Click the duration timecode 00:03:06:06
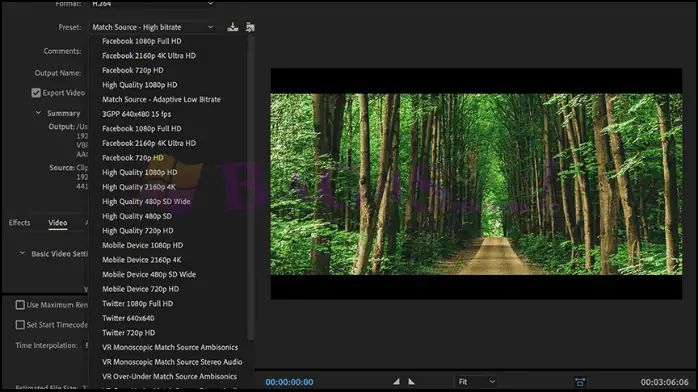Screen dimensions: 698x392 coord(665,382)
